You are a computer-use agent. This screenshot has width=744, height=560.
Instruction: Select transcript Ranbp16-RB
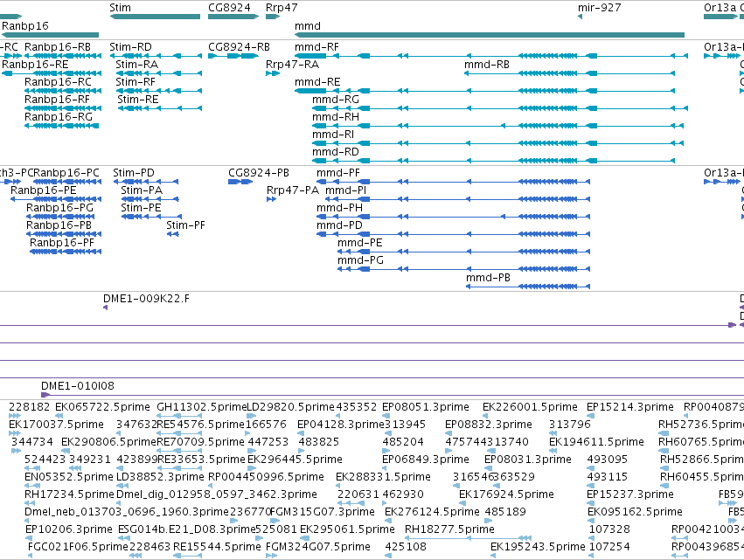[63, 56]
